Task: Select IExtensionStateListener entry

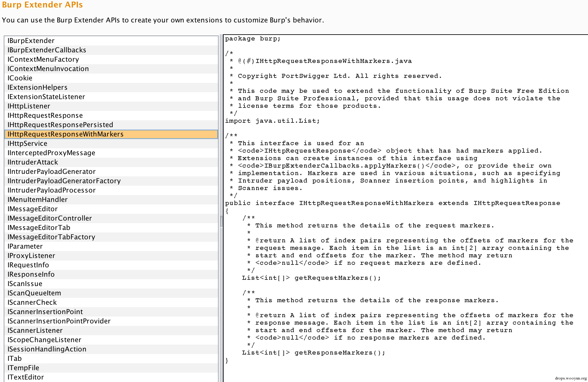Action: point(111,97)
